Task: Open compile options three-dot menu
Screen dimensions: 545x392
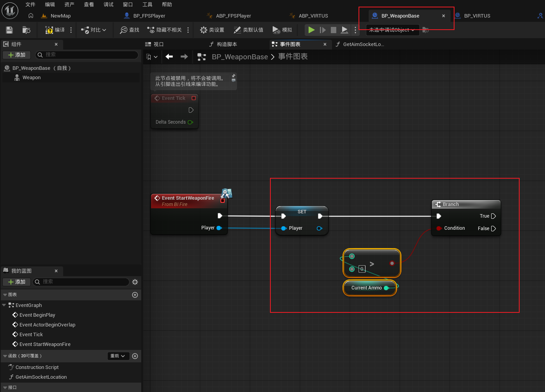Action: pos(71,30)
